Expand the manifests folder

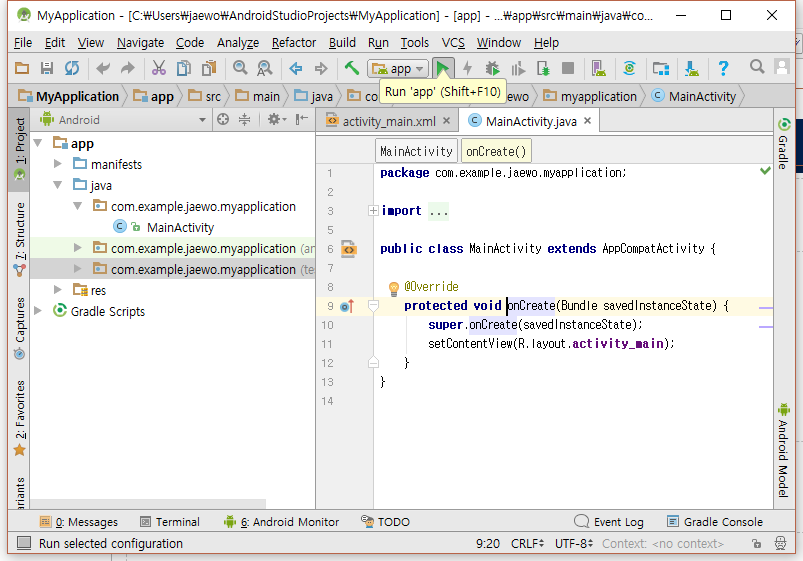point(58,164)
